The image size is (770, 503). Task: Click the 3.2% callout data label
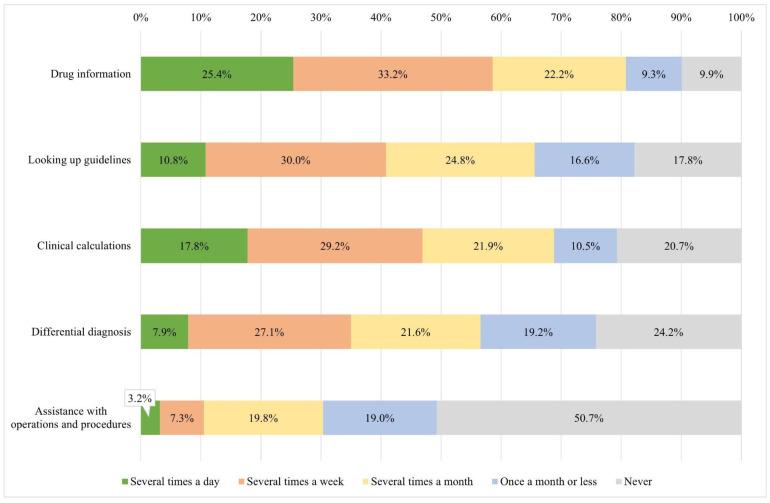(140, 398)
